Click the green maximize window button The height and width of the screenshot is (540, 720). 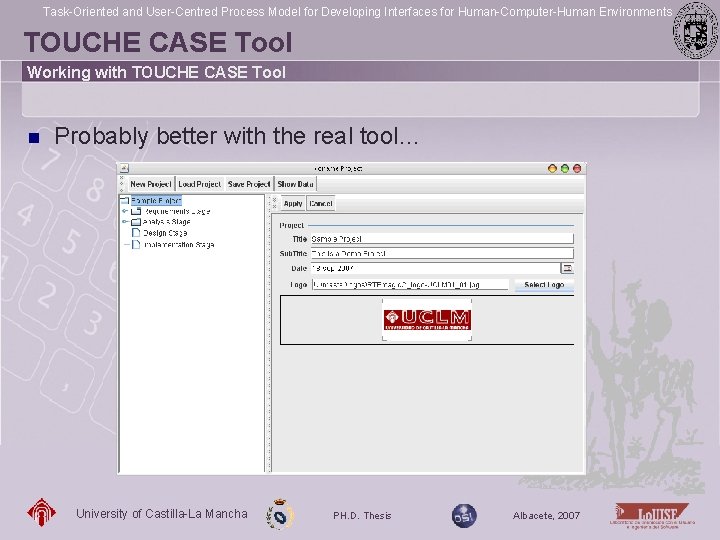pos(565,169)
